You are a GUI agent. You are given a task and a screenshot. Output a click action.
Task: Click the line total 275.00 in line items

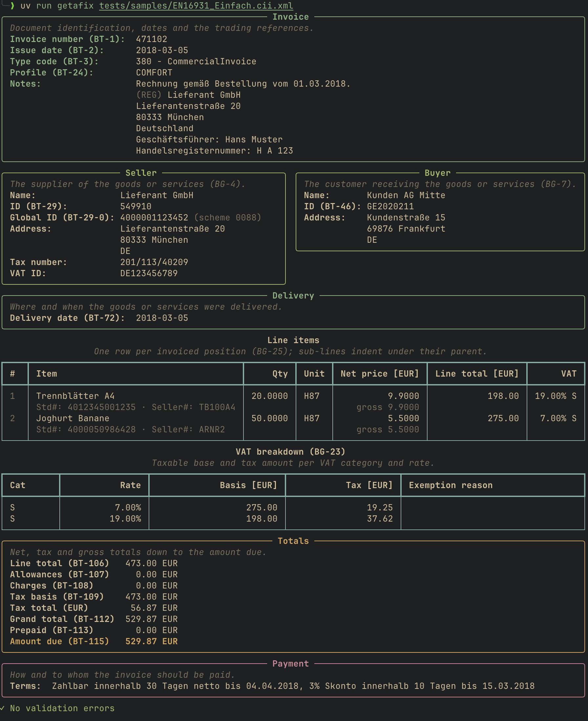point(503,418)
